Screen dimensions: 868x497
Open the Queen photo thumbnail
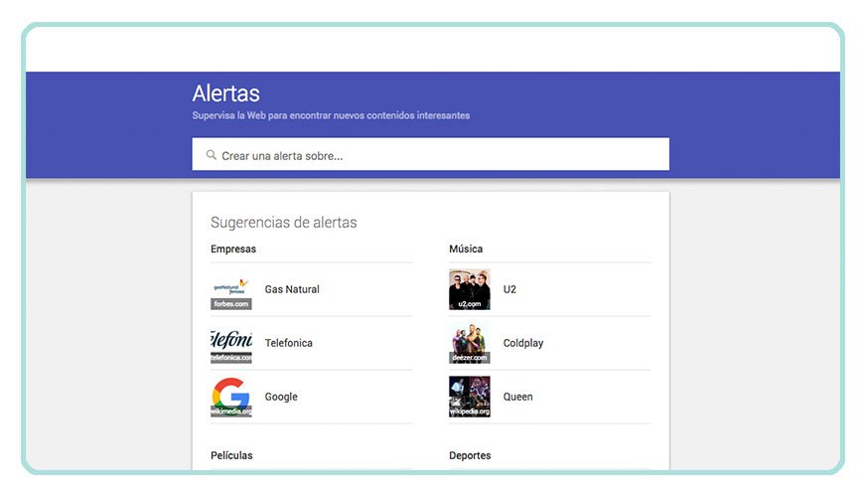[x=470, y=397]
